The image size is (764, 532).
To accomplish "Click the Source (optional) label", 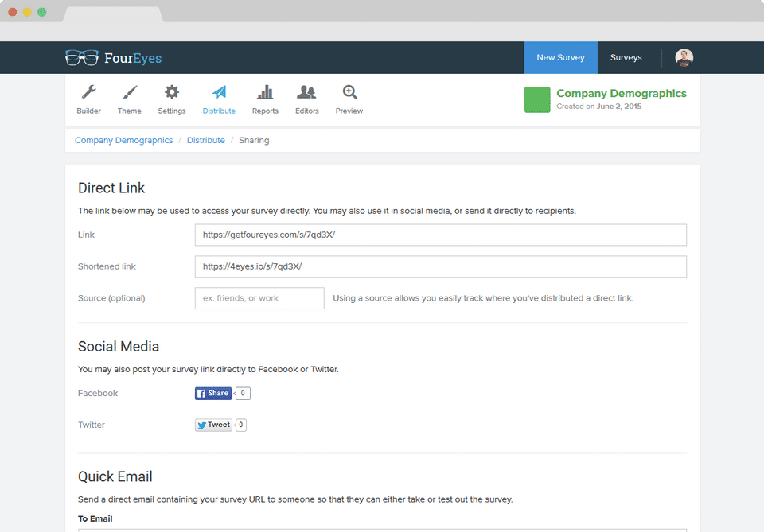I will coord(111,298).
